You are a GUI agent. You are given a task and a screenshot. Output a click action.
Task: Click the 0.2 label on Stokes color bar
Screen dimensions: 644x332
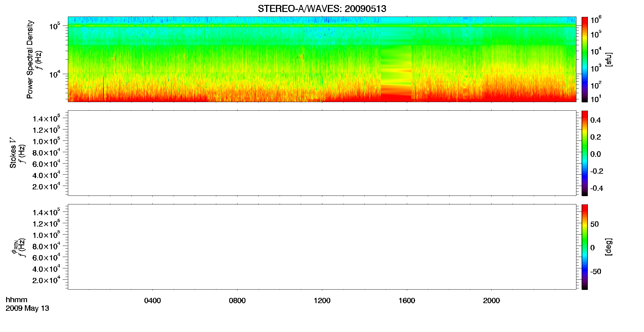tap(595, 137)
